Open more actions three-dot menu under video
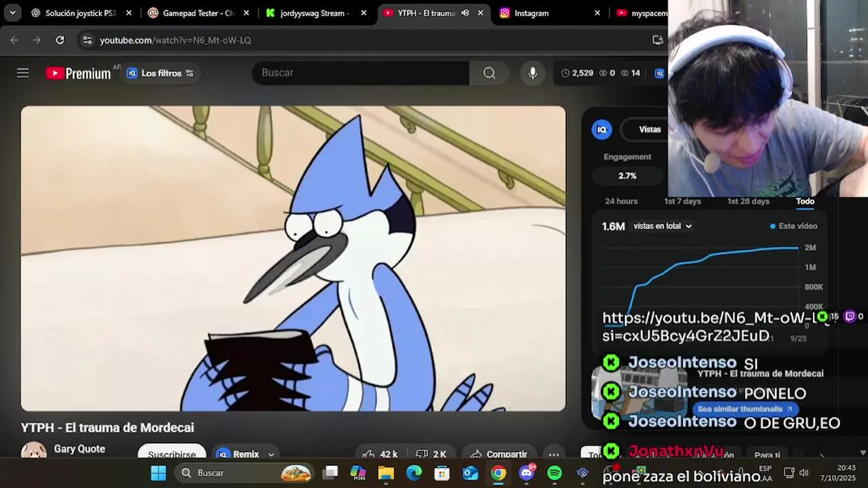The width and height of the screenshot is (868, 488). point(554,455)
